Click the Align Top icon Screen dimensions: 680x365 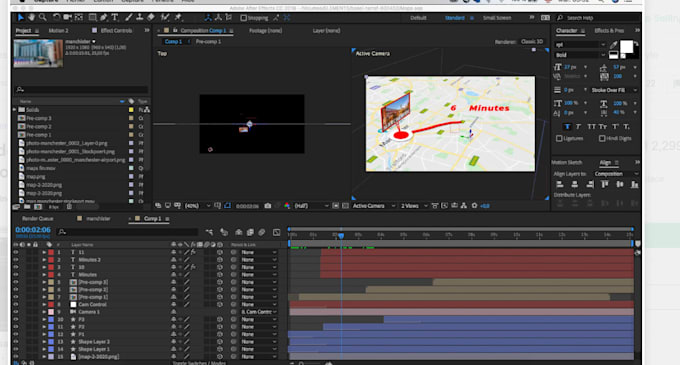pos(605,185)
